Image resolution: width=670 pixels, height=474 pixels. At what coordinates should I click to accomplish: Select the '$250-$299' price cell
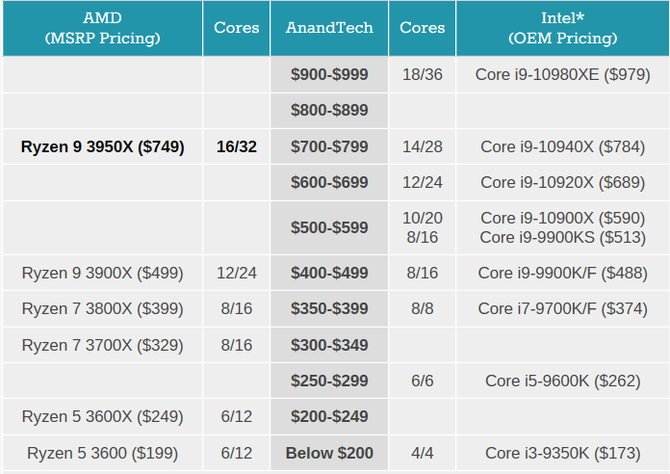coord(329,381)
